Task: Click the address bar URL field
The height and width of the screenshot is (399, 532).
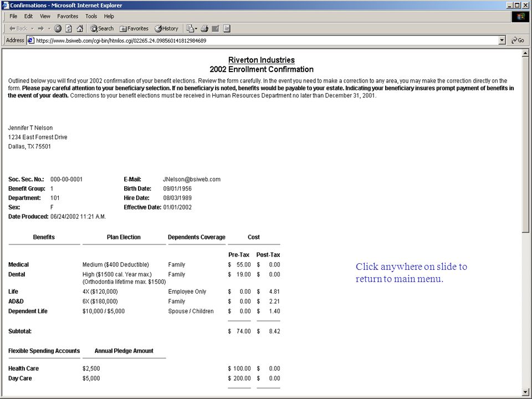Action: [265, 40]
